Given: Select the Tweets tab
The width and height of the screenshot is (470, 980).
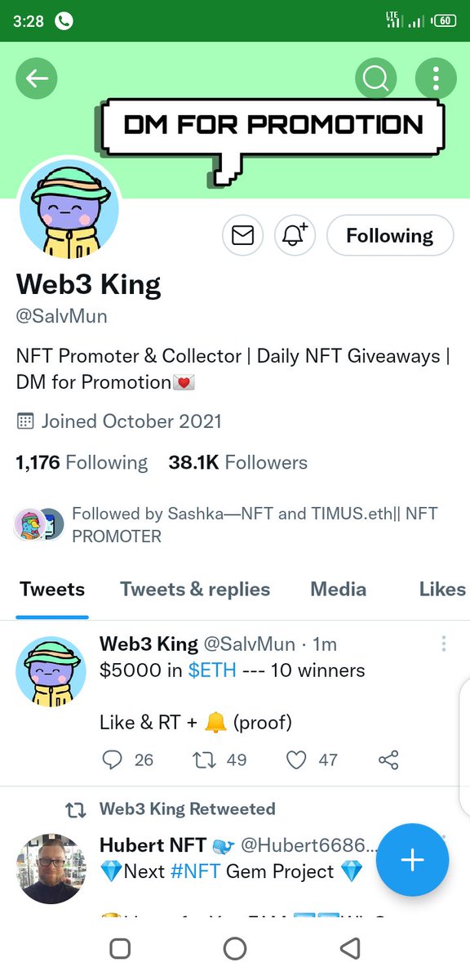Looking at the screenshot, I should pyautogui.click(x=52, y=590).
